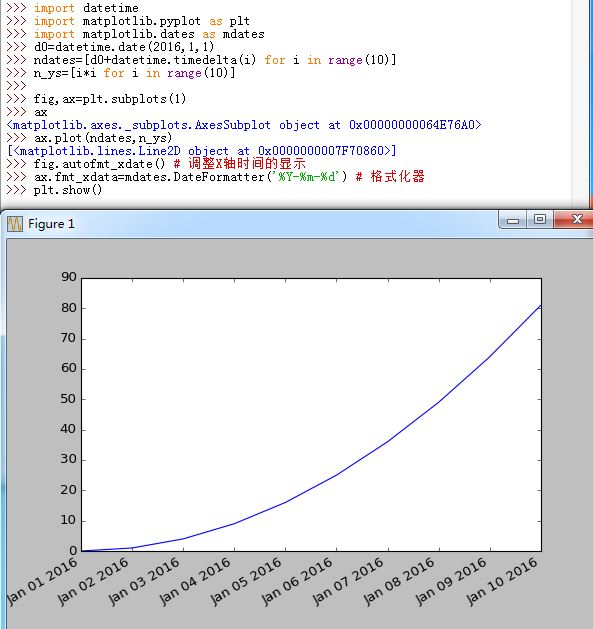Click the Figure 1 title bar text
The height and width of the screenshot is (629, 593).
(x=51, y=224)
